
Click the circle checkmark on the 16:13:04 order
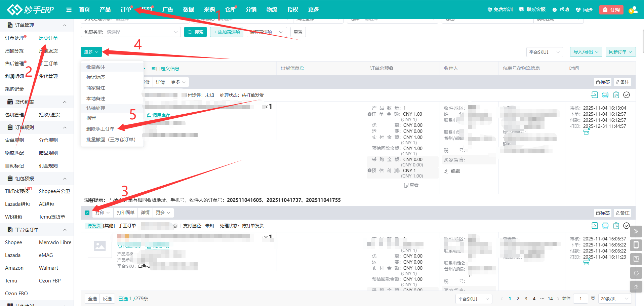[x=627, y=95]
